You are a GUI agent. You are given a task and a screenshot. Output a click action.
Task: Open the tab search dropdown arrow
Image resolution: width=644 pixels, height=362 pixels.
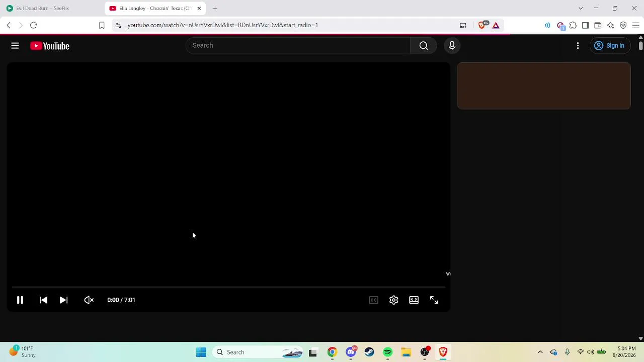click(581, 9)
